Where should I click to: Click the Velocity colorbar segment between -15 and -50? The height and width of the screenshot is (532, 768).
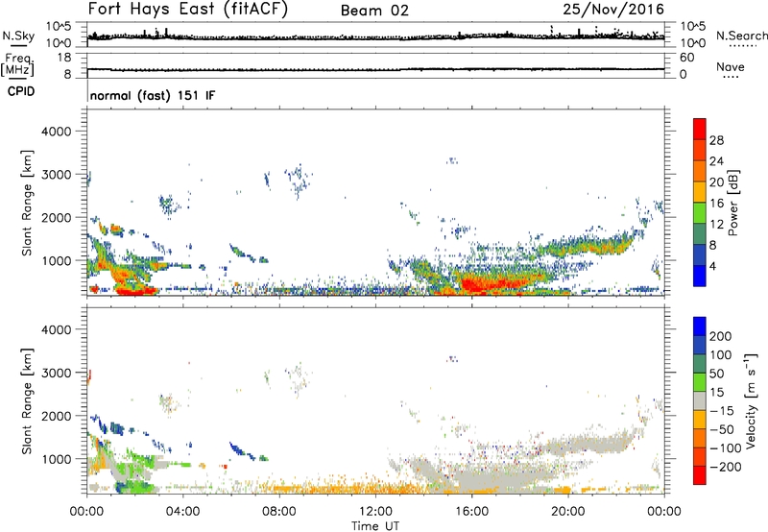coord(700,420)
